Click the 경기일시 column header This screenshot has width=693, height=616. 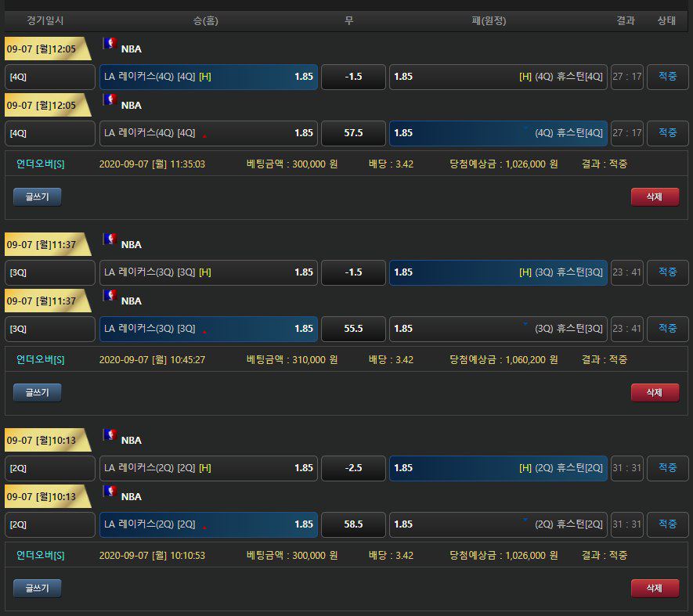[45, 21]
